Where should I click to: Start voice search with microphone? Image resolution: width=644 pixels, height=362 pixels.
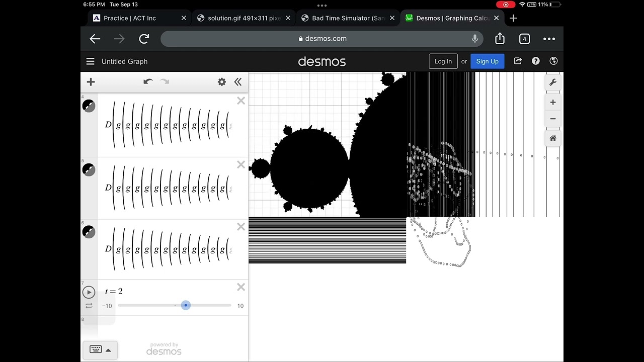(474, 39)
